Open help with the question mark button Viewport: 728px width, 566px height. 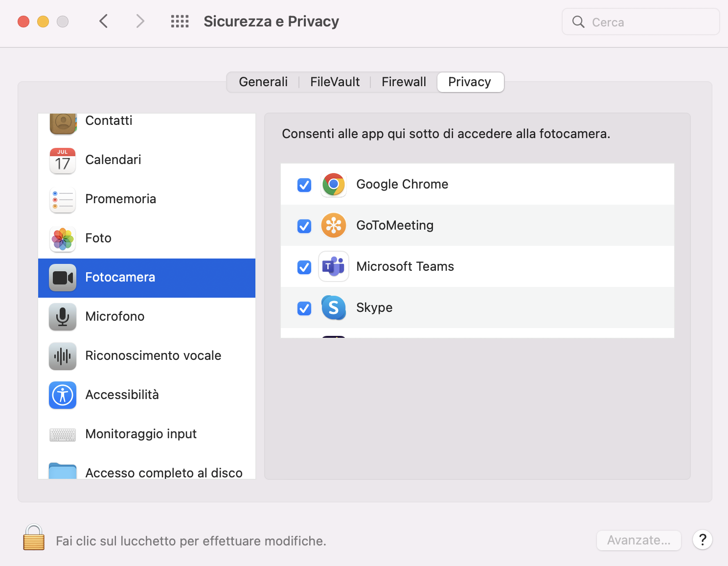pyautogui.click(x=702, y=540)
